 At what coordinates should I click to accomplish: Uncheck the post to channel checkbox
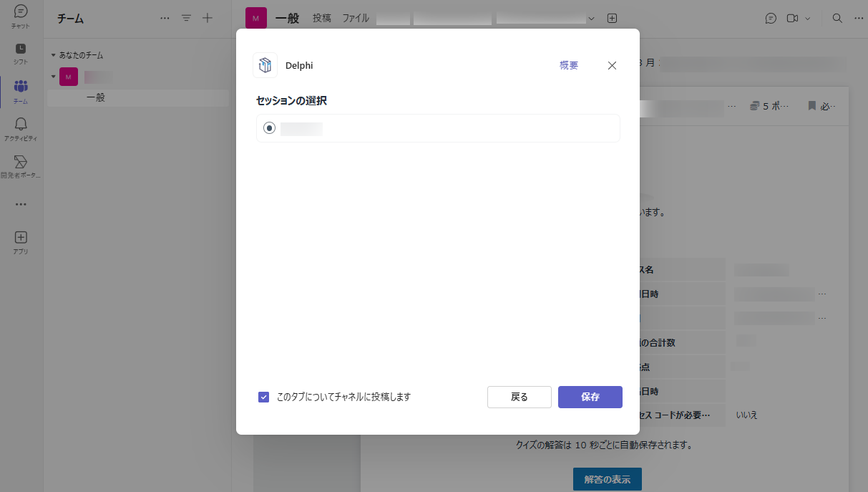pyautogui.click(x=263, y=397)
